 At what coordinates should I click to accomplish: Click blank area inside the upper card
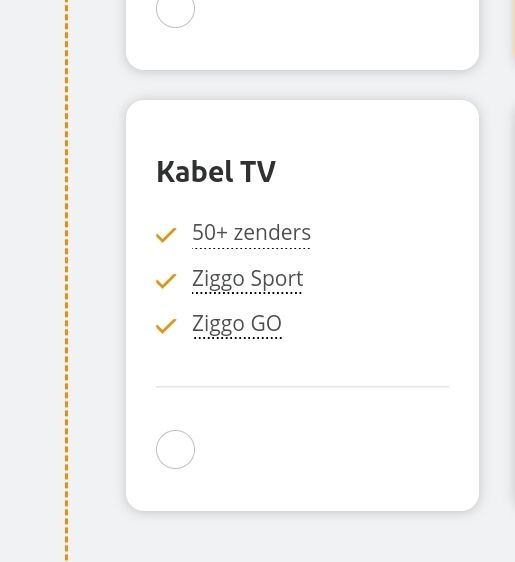point(323,29)
